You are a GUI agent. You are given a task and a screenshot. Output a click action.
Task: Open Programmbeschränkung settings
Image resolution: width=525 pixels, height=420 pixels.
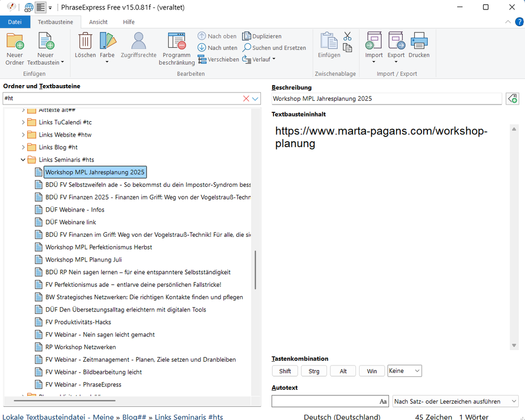click(176, 41)
